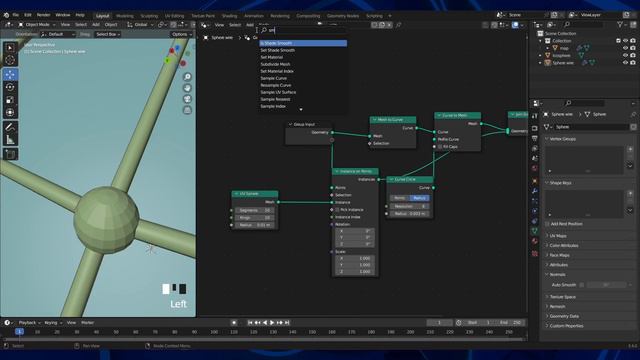This screenshot has height=360, width=640.
Task: Hide Collection using its eye icon
Action: point(625,41)
